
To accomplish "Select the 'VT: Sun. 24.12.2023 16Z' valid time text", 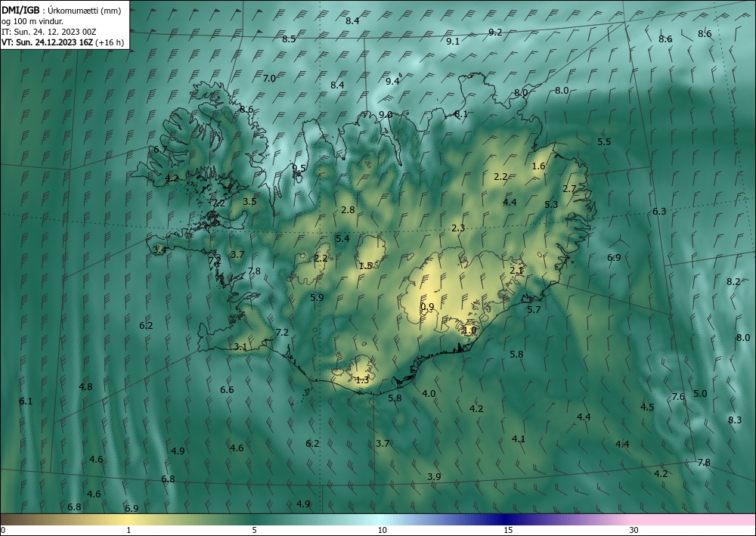I will [x=47, y=42].
